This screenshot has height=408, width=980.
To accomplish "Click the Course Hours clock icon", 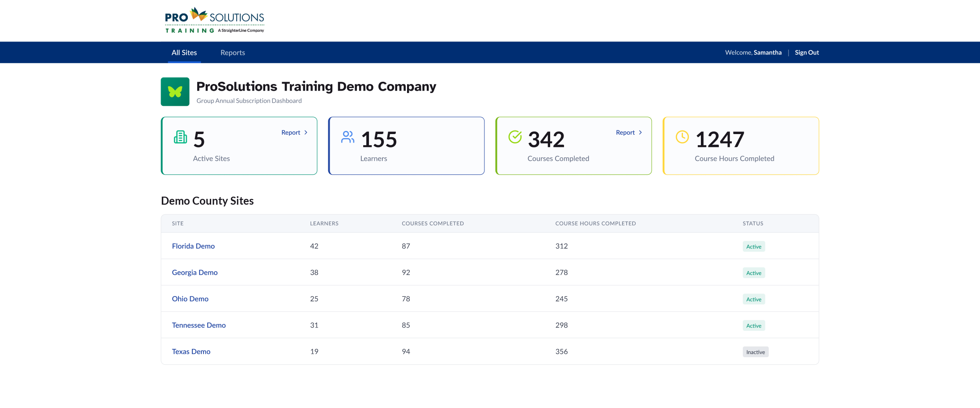I will point(682,137).
